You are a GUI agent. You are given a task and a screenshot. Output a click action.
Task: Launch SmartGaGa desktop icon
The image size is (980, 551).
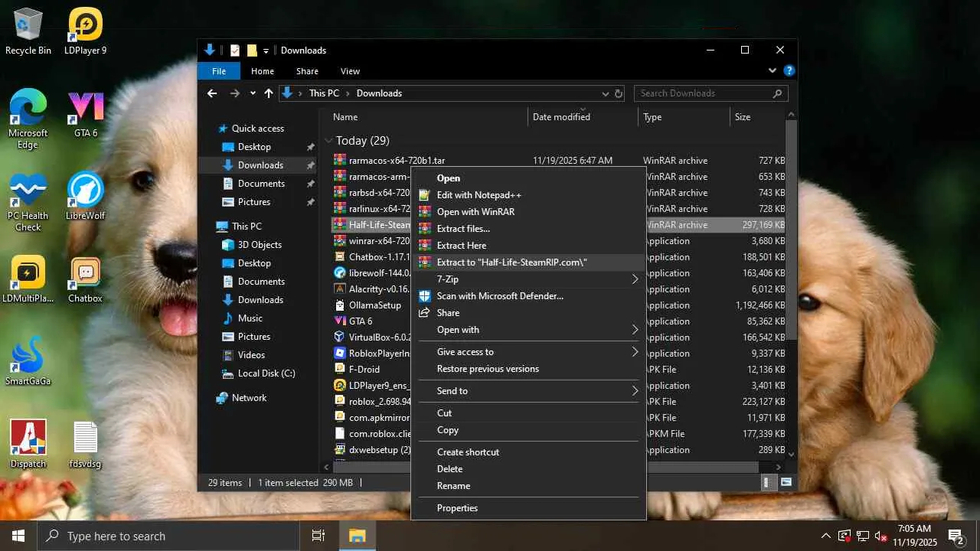coord(28,361)
